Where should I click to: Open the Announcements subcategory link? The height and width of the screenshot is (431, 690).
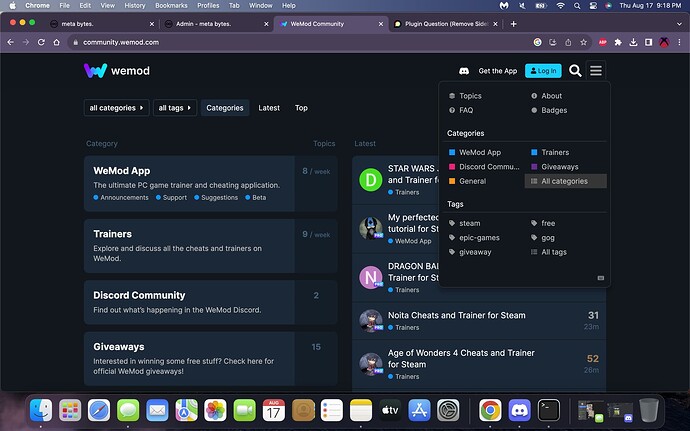tap(121, 198)
